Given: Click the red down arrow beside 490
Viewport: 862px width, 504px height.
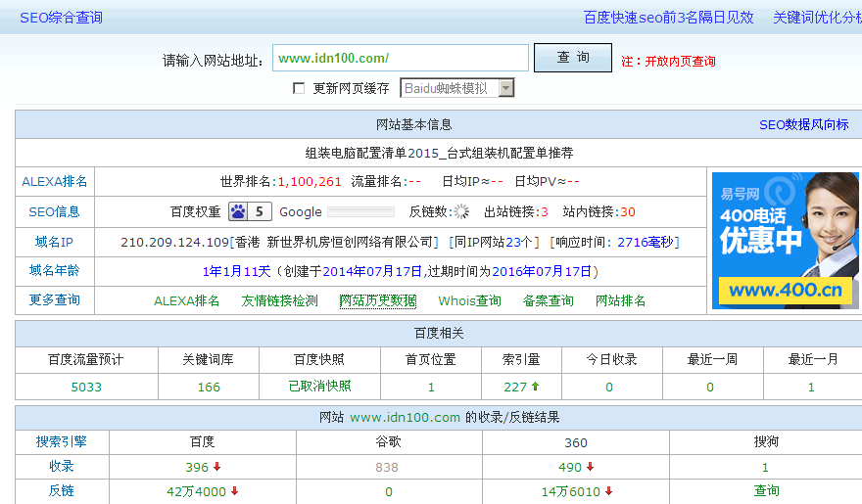Looking at the screenshot, I should [591, 466].
